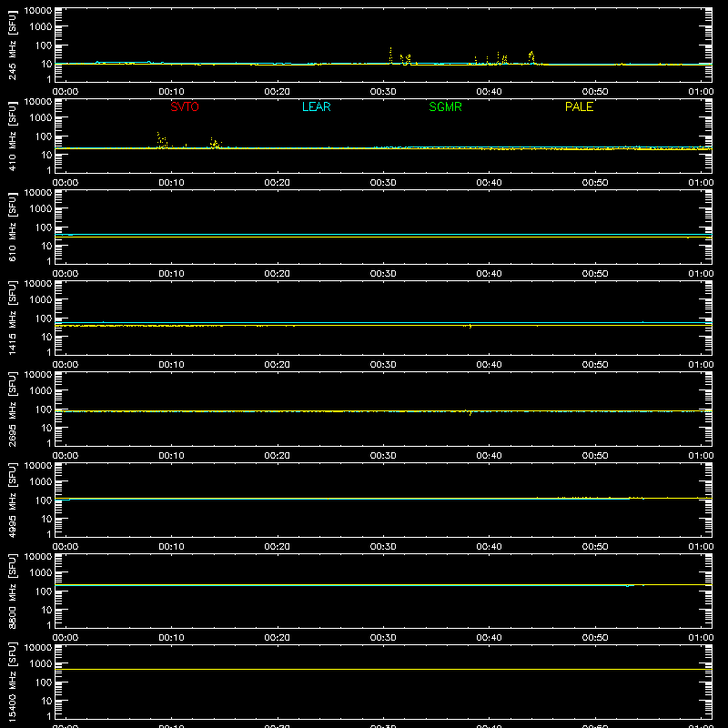Click the yellow PALE legend label
728x728 pixels.
579,106
